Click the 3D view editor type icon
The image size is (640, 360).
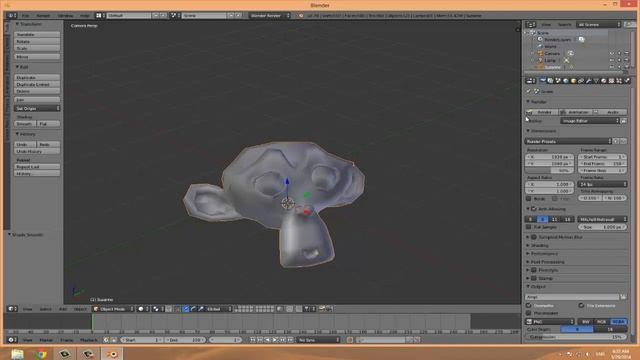click(12, 309)
